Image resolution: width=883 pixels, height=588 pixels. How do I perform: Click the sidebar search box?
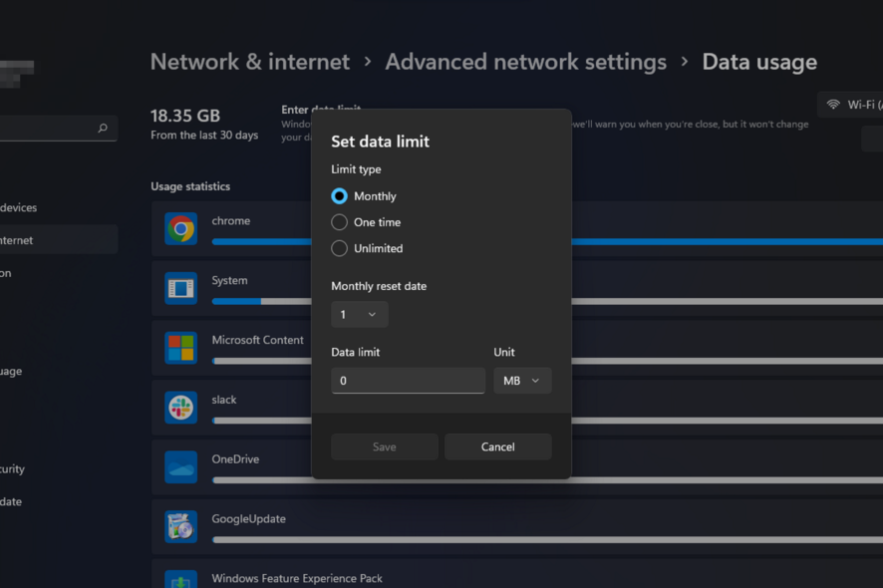pyautogui.click(x=59, y=128)
